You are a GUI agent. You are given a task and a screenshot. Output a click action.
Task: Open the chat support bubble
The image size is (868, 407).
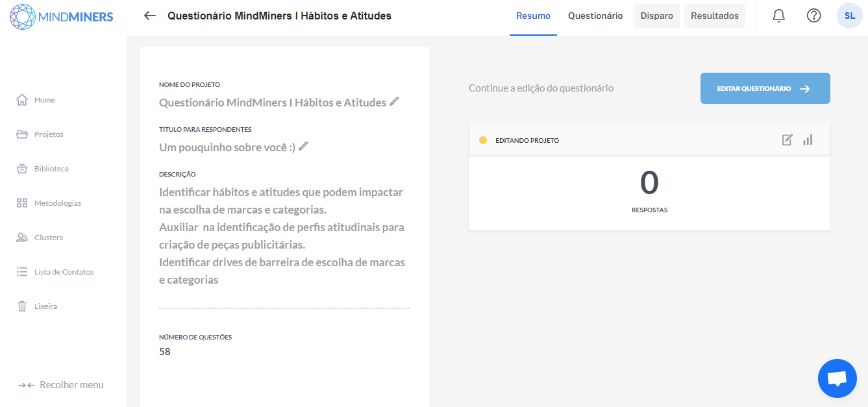837,378
